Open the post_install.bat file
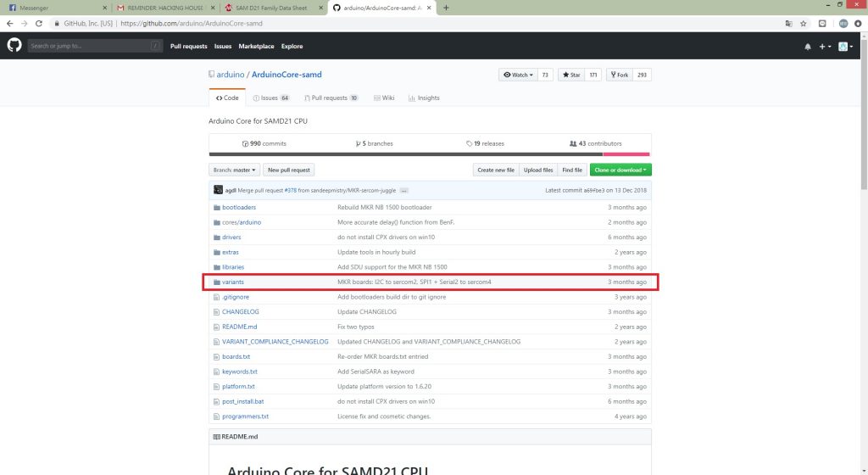This screenshot has height=475, width=868. pos(243,401)
